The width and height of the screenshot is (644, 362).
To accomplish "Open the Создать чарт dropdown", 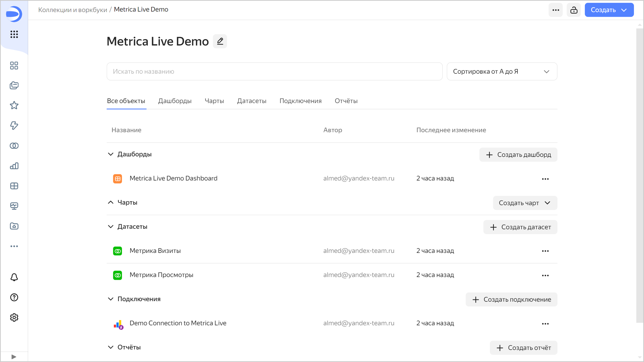I will coord(525,203).
